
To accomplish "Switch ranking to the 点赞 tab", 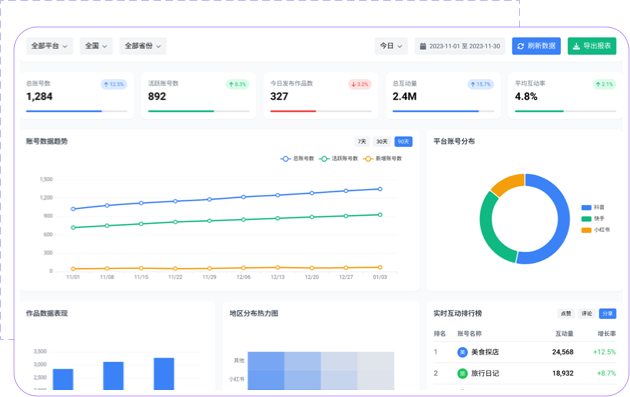I will (566, 313).
